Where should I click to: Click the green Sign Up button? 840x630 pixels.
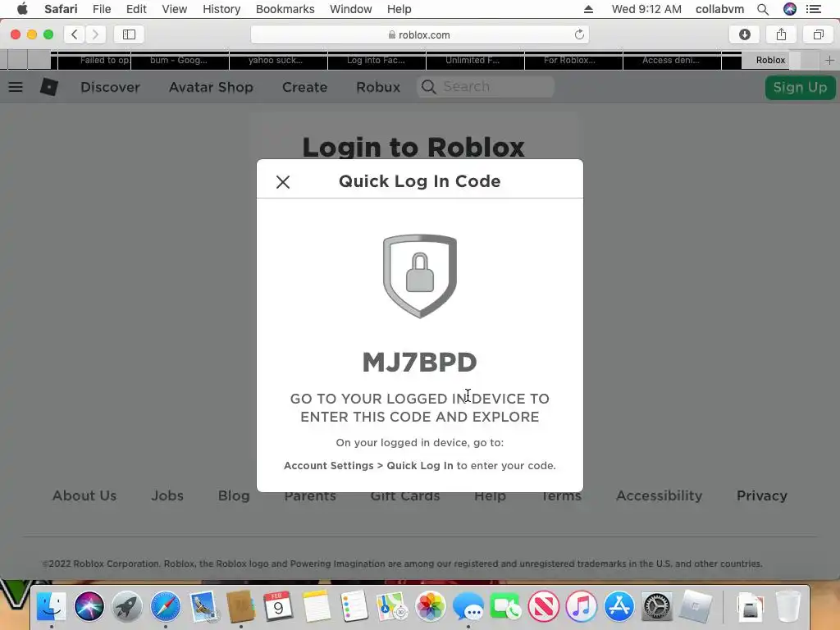(x=801, y=87)
